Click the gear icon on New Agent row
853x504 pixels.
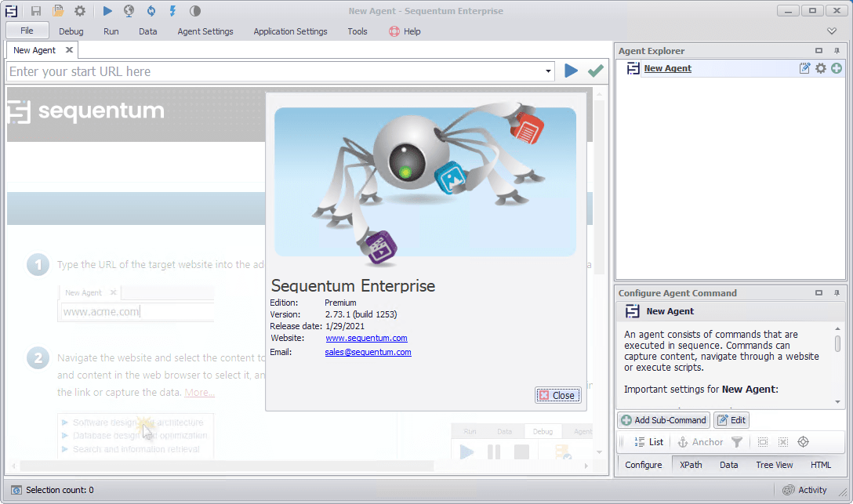click(x=821, y=68)
